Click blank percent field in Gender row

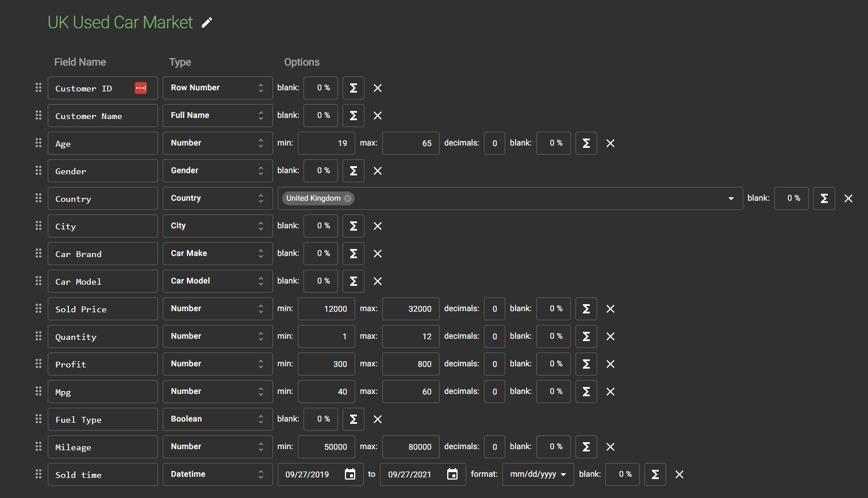click(321, 171)
